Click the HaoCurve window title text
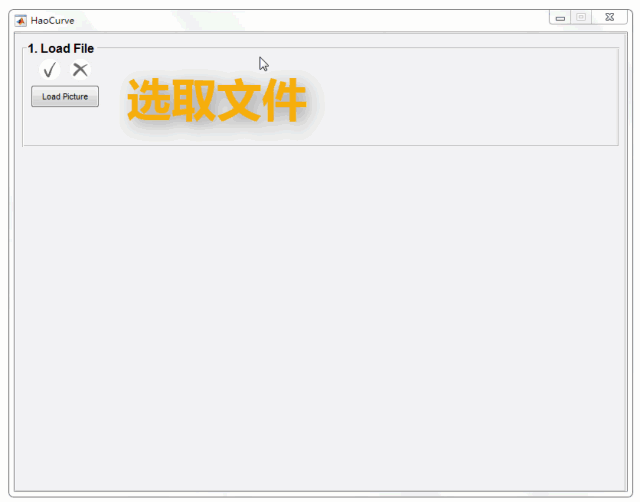This screenshot has width=640, height=502. coord(52,21)
